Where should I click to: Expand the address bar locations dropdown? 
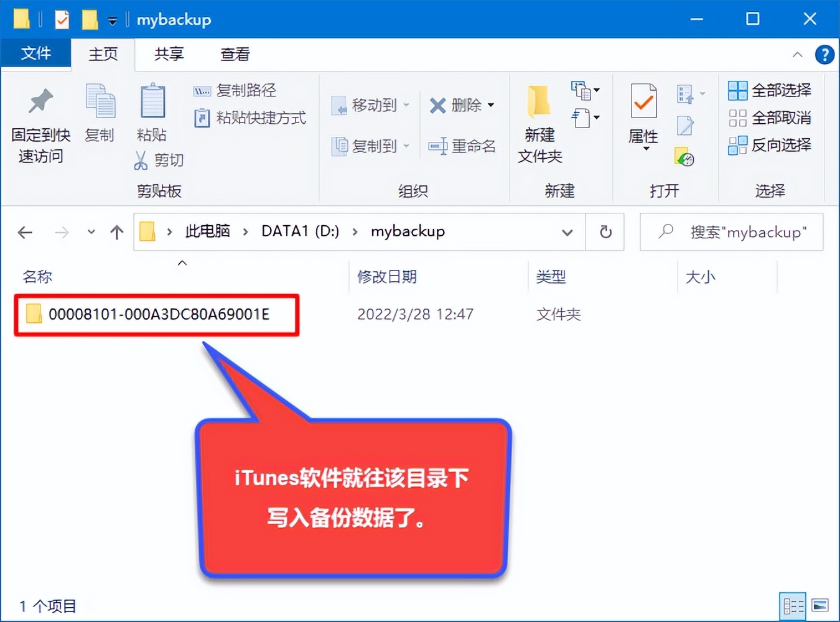567,232
